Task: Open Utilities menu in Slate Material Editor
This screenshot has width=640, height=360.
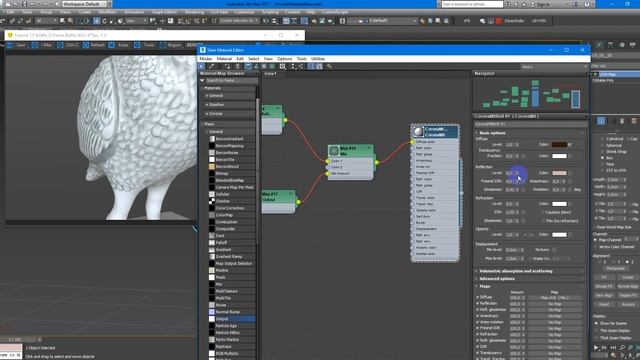Action: [318, 59]
